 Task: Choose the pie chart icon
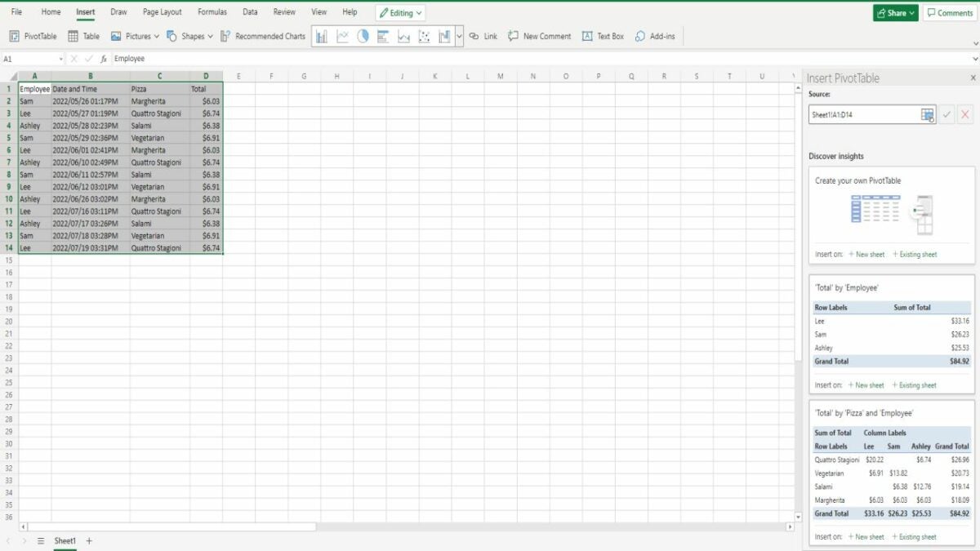click(x=363, y=36)
